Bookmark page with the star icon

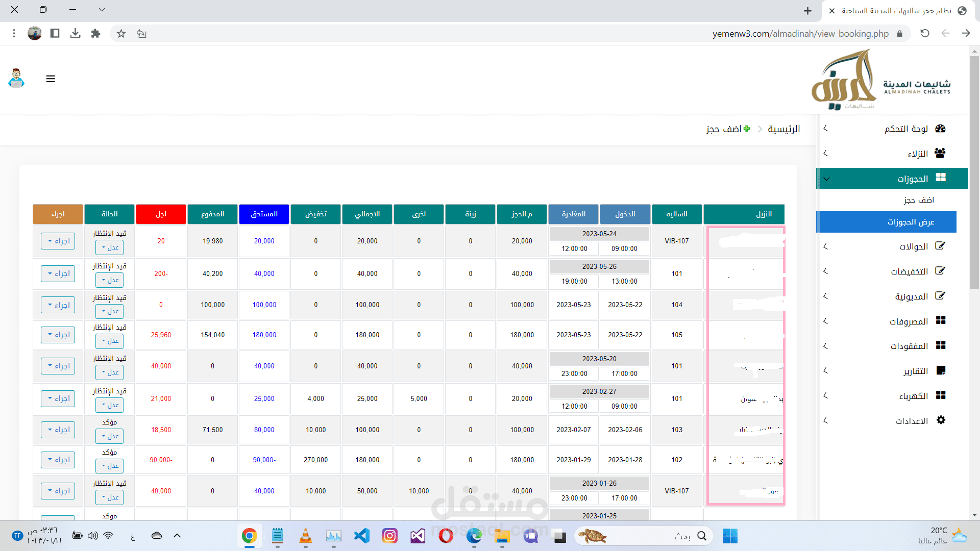click(x=121, y=34)
